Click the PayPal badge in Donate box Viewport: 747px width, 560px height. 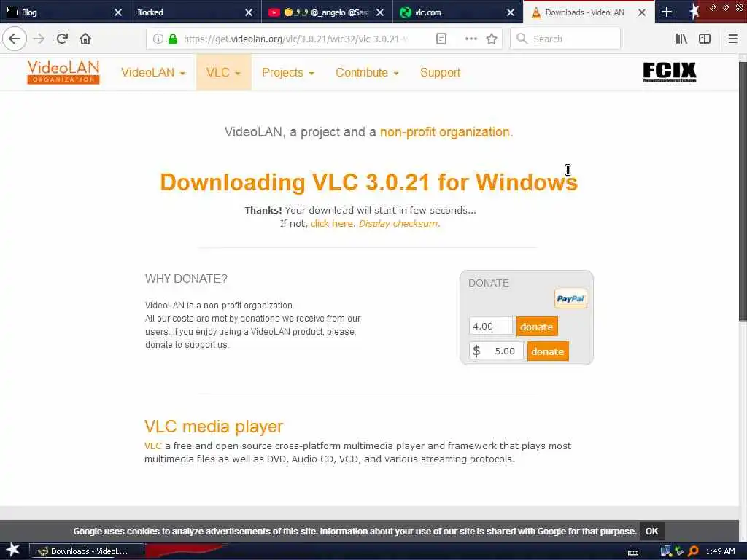click(x=570, y=298)
